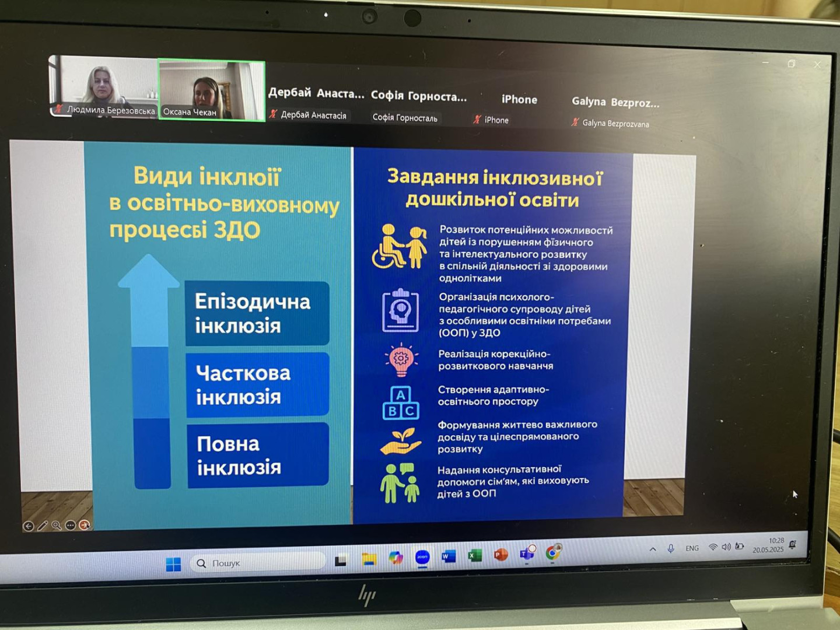Click the text Реалізація корекційно-розвиткового навчання
This screenshot has width=840, height=630.
coord(495,360)
